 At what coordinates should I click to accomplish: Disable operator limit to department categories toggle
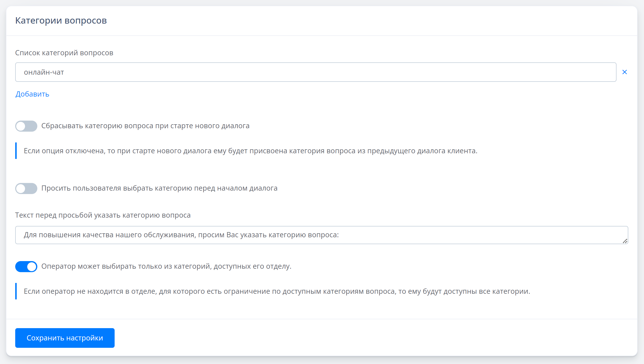26,266
